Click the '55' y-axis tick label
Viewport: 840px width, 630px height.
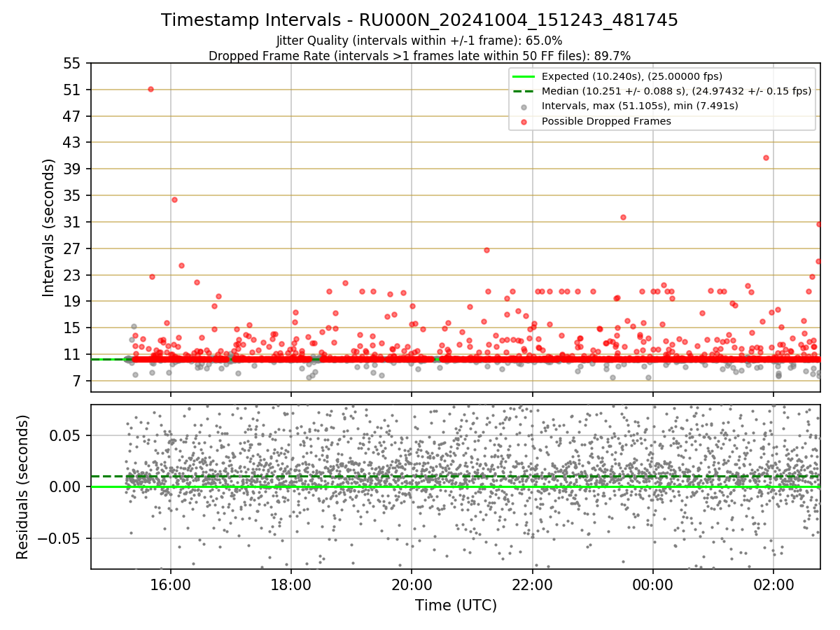click(x=73, y=64)
